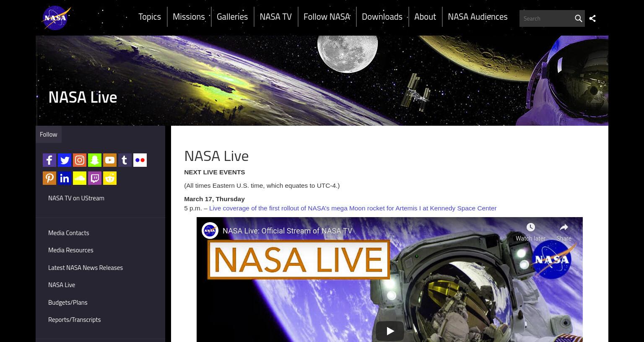Open NASA's SoundCloud icon

pyautogui.click(x=80, y=178)
